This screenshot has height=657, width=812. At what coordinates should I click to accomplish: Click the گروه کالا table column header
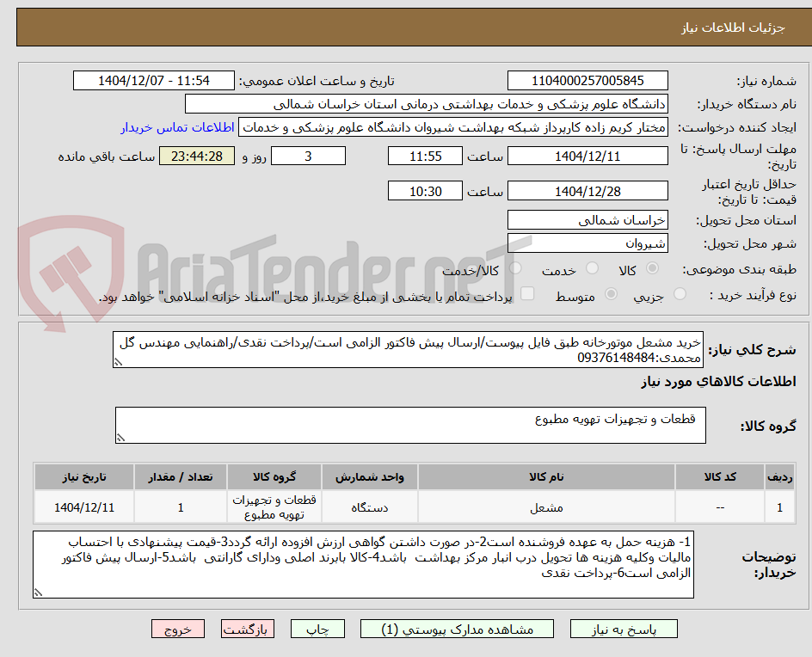(x=274, y=476)
